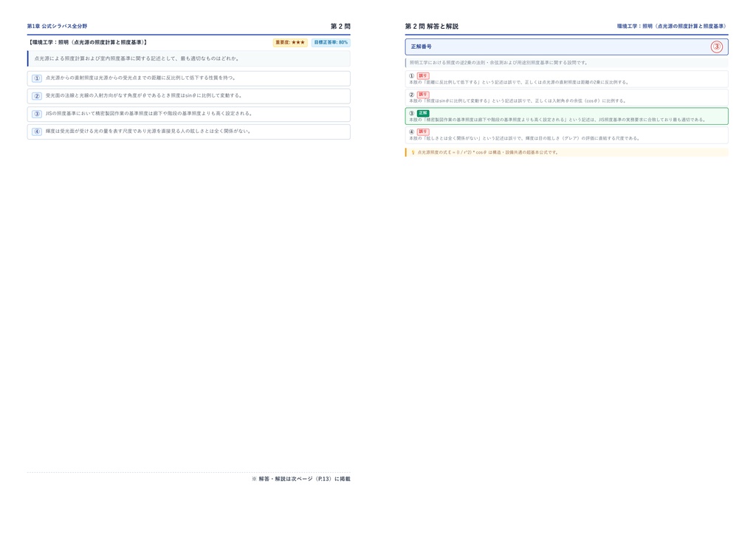Click the explanation text about sinθ and cosθ
The width and height of the screenshot is (756, 535).
518,100
